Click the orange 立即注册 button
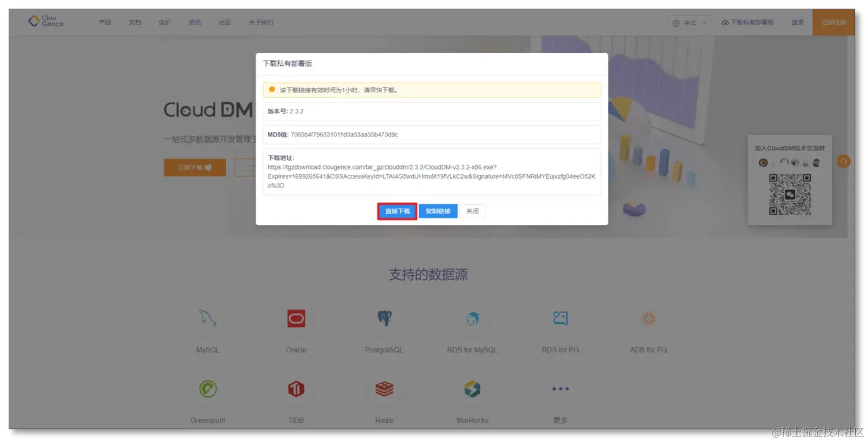The image size is (868, 442). pyautogui.click(x=833, y=23)
